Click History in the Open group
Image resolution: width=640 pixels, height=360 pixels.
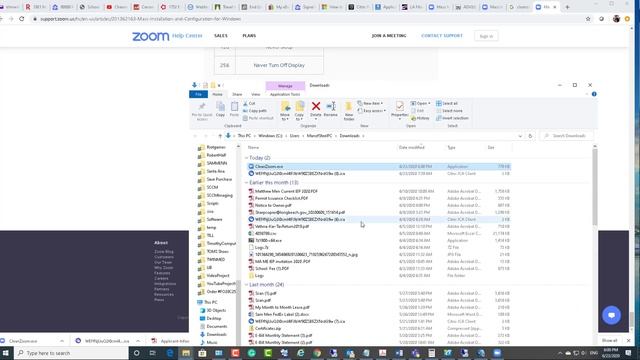tap(420, 118)
